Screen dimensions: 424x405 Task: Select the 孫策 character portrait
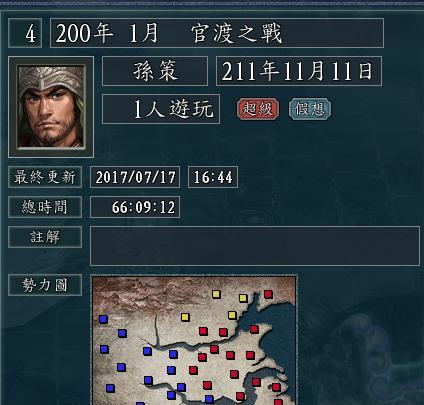(x=51, y=107)
